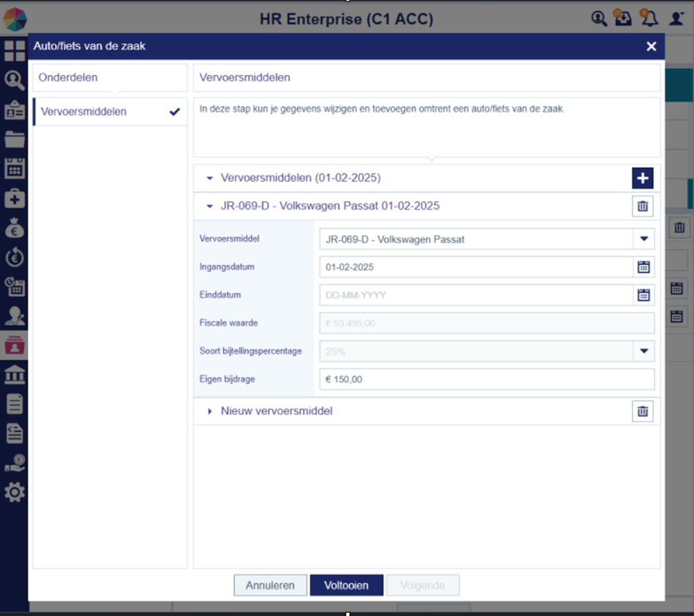Screen dimensions: 694x616
Task: Open the notification bell in header
Action: [649, 18]
